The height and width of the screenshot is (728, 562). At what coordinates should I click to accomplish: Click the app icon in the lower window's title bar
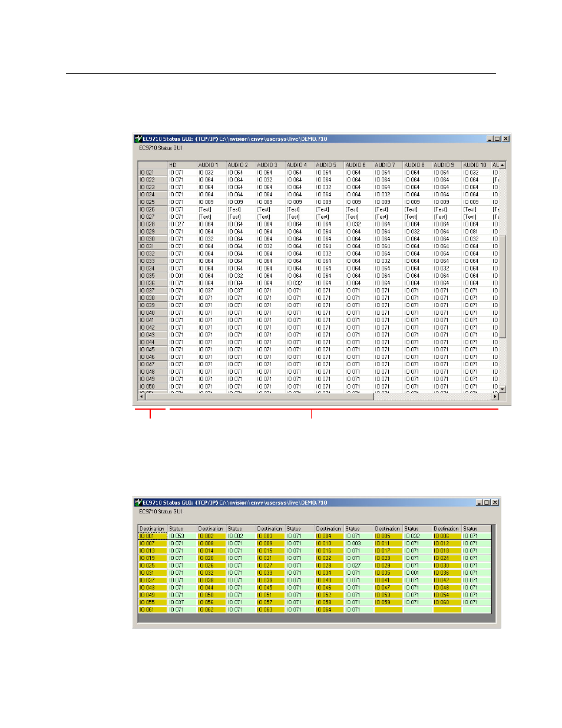pos(138,503)
